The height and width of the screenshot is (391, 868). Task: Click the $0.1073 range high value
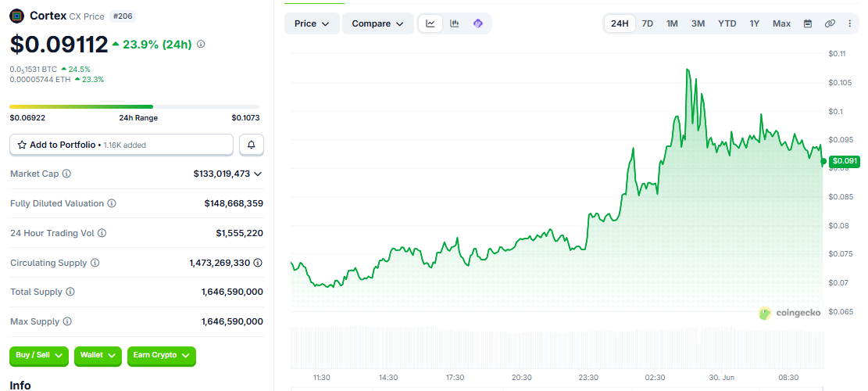coord(246,117)
